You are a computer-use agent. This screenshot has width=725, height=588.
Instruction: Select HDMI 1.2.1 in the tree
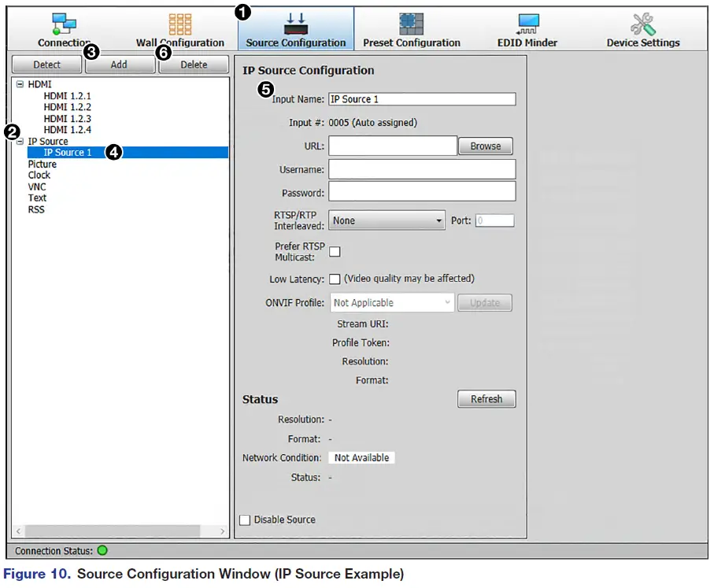68,96
